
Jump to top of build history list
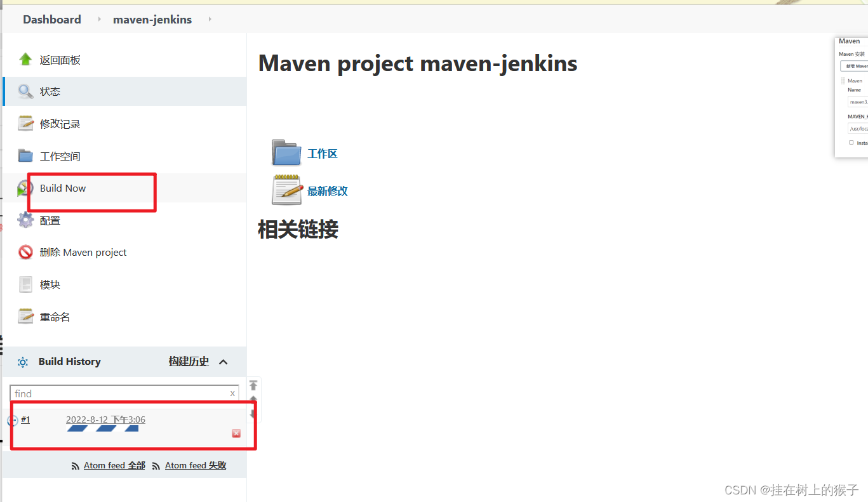coord(253,385)
